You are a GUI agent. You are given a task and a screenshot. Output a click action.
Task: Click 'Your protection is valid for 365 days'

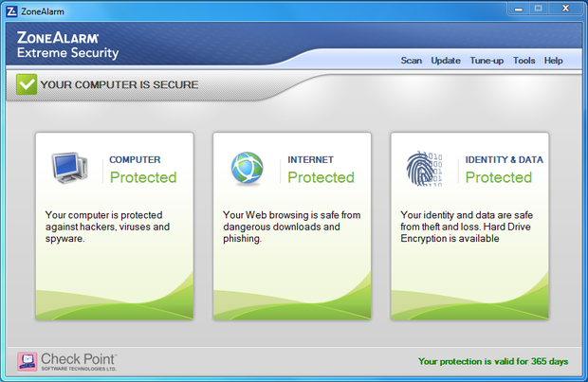pyautogui.click(x=493, y=361)
